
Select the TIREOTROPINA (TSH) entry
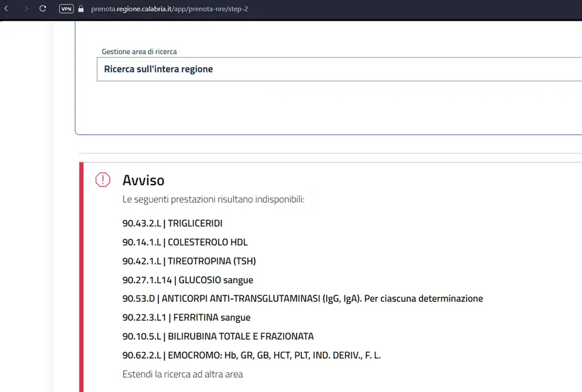pos(189,261)
